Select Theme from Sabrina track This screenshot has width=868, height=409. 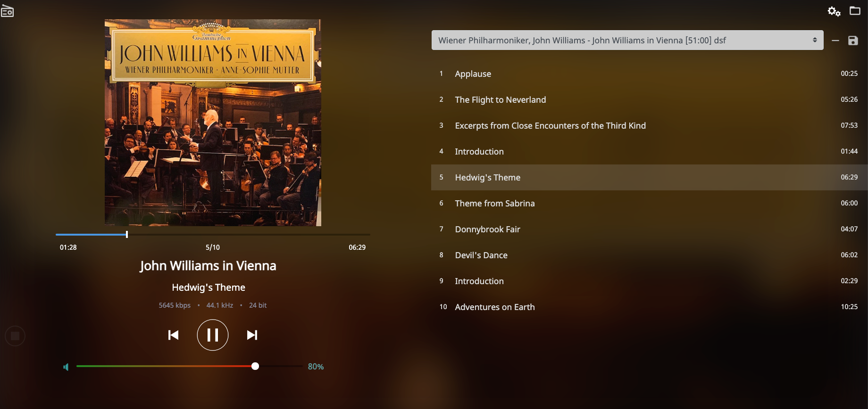649,203
